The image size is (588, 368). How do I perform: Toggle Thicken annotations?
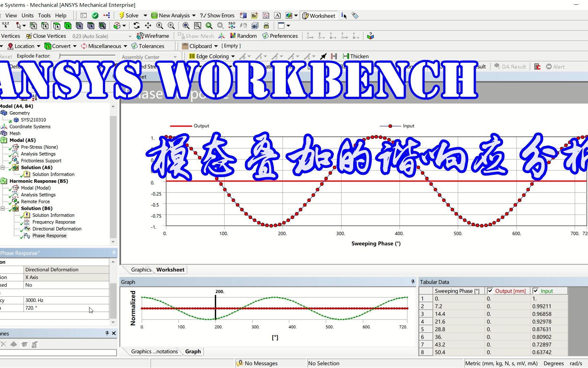[x=356, y=56]
